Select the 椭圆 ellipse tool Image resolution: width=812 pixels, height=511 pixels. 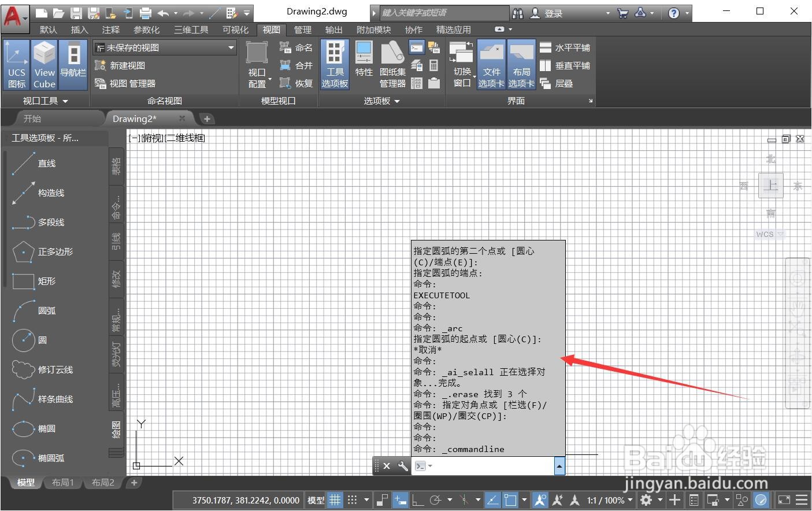click(35, 429)
